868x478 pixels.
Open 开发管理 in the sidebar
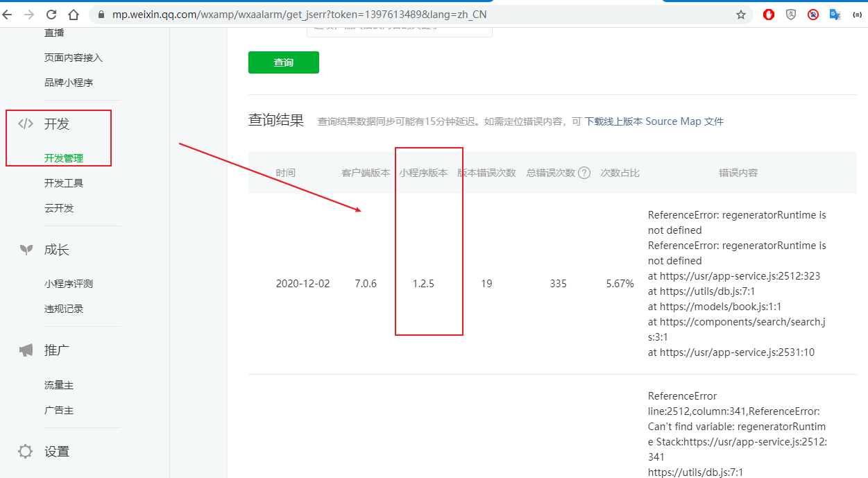(x=64, y=158)
